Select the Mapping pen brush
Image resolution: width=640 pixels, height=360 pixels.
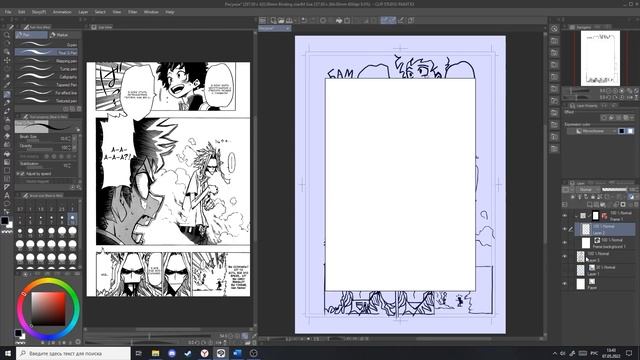pos(46,61)
